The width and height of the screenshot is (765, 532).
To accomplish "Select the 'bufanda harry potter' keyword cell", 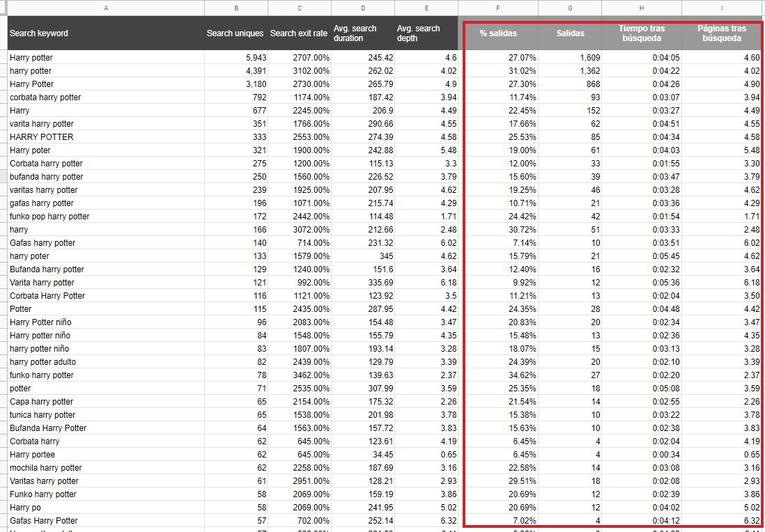I will coord(106,176).
